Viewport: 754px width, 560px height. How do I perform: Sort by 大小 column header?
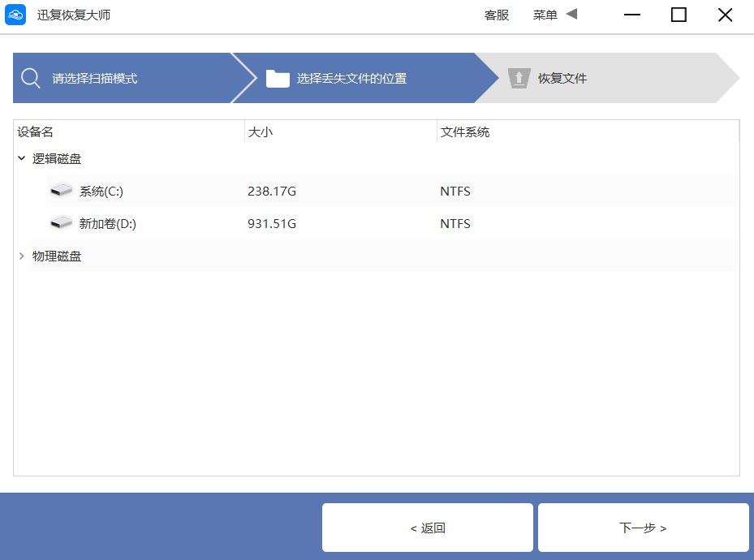261,132
